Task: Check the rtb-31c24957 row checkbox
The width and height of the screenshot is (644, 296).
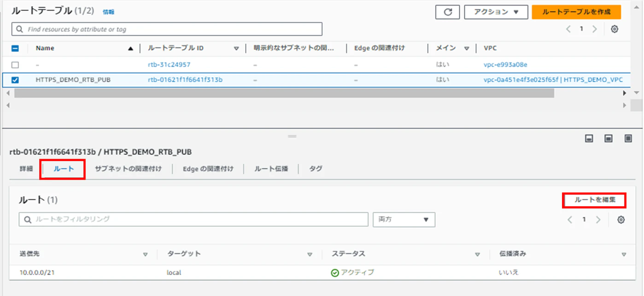Action: click(15, 65)
